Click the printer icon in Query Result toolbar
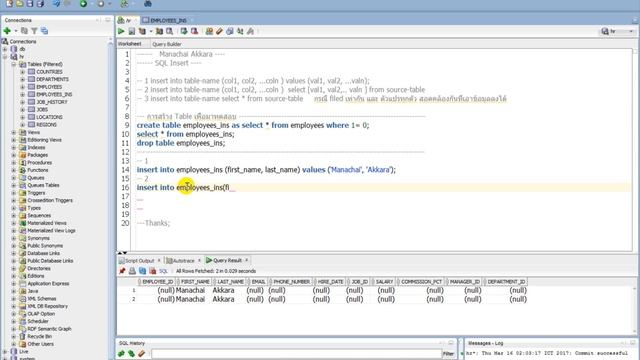 (x=132, y=271)
